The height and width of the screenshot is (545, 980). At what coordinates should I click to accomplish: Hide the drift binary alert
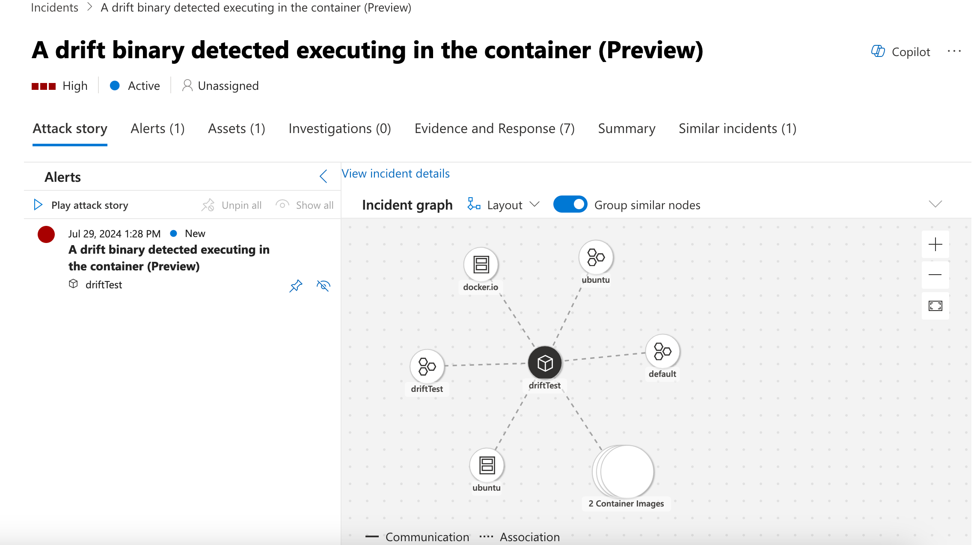coord(323,286)
